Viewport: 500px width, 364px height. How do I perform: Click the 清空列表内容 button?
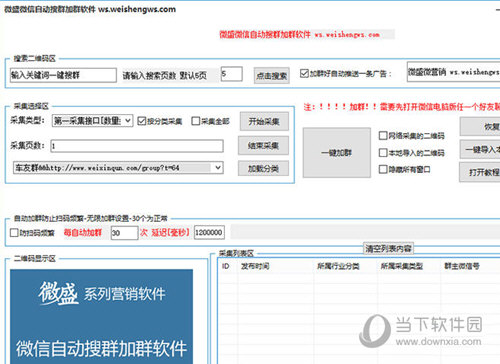pos(388,248)
